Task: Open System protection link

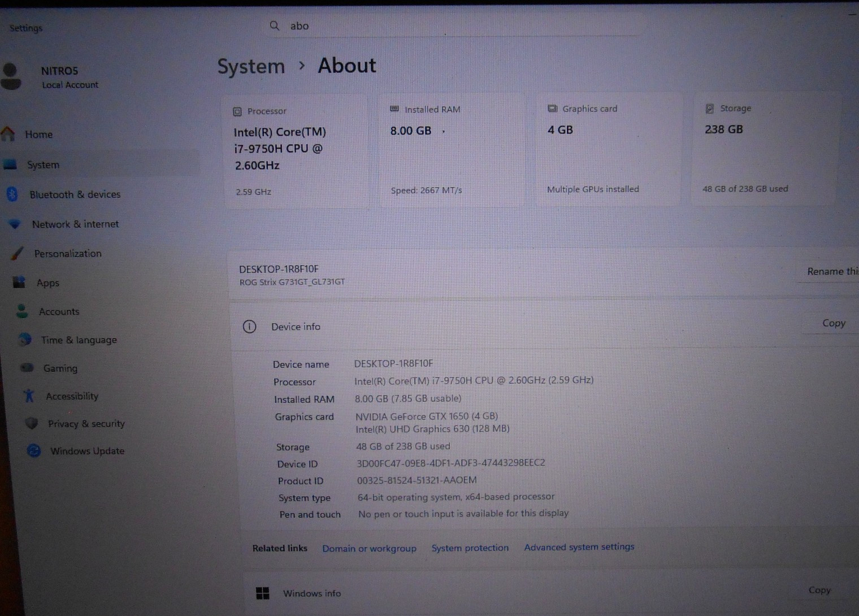Action: 470,548
